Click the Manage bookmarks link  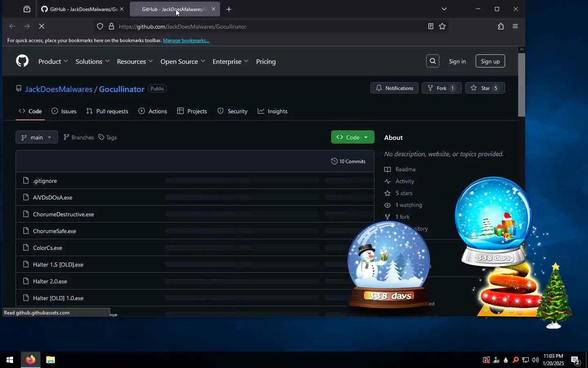click(186, 40)
